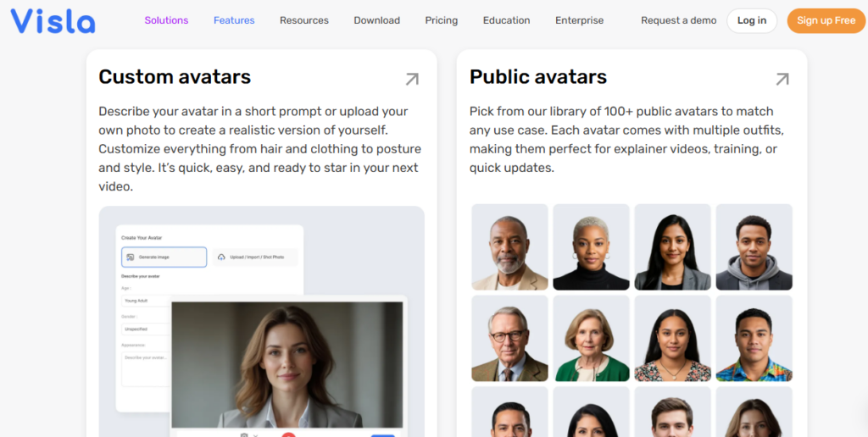Open the Public avatars arrow icon
Screen dimensions: 868x437
coord(782,79)
